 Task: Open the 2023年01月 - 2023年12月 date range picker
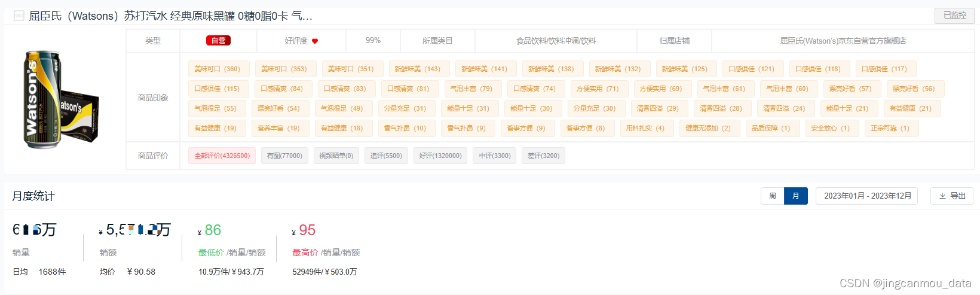(x=868, y=196)
